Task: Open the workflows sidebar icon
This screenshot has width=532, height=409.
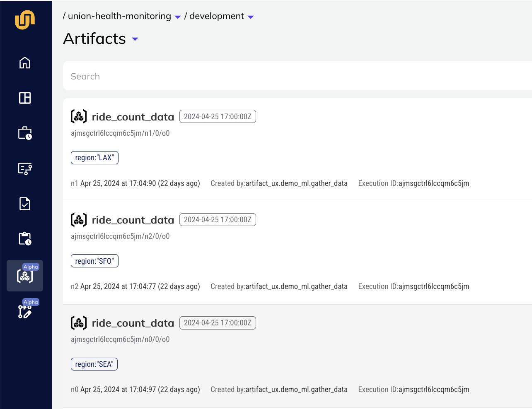Action: 25,168
